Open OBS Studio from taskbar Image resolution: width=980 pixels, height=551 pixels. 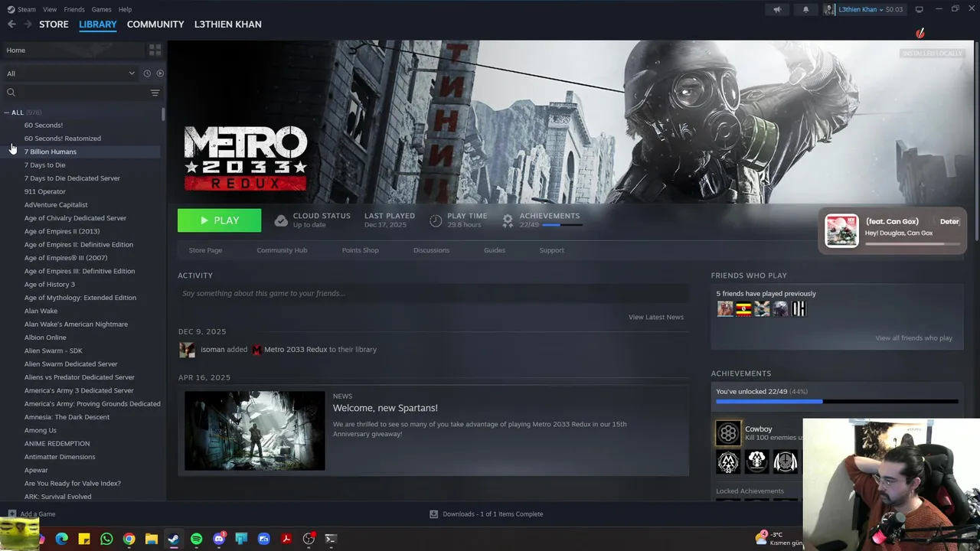(309, 539)
